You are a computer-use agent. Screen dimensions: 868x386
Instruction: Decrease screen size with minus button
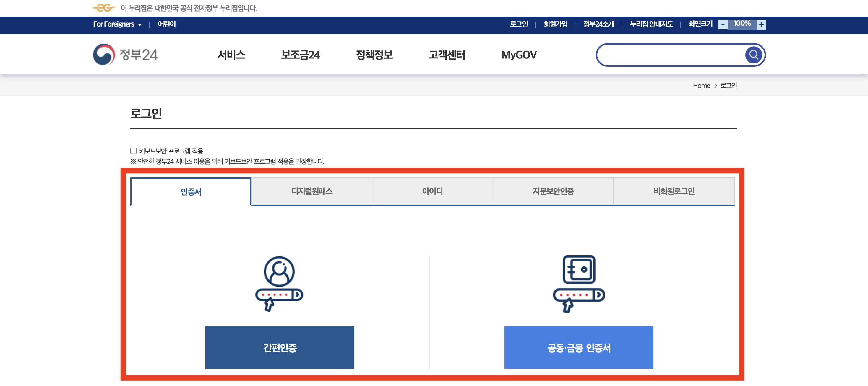[723, 24]
